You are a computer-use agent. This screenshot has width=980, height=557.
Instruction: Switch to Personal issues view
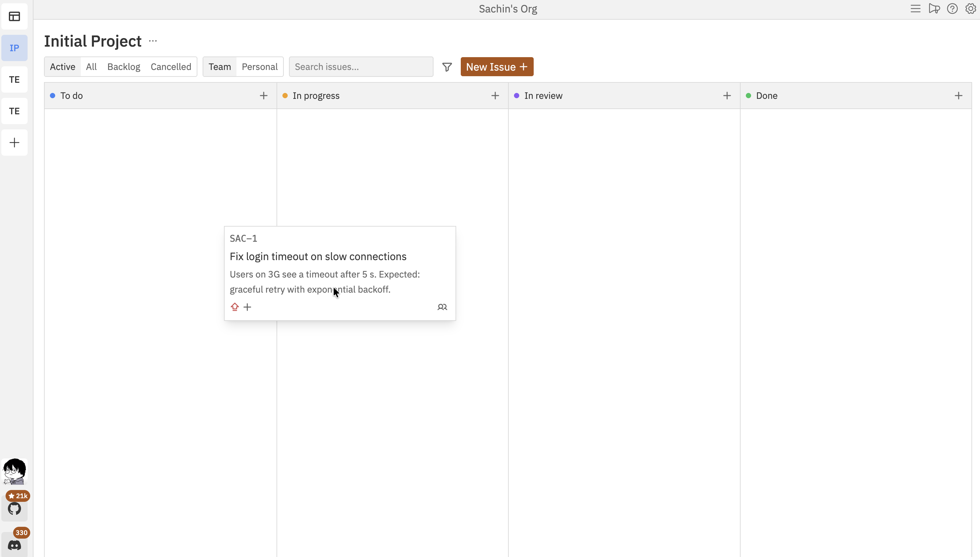260,66
